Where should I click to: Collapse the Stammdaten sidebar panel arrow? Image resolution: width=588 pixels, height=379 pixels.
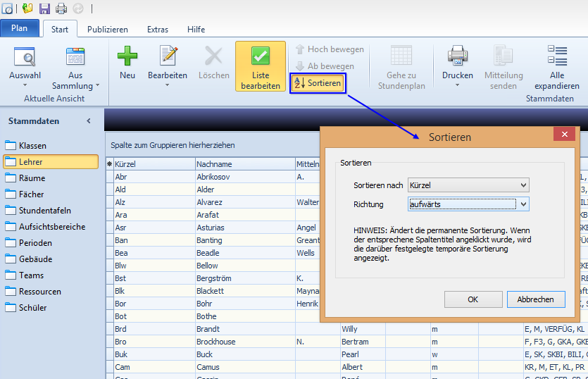89,121
